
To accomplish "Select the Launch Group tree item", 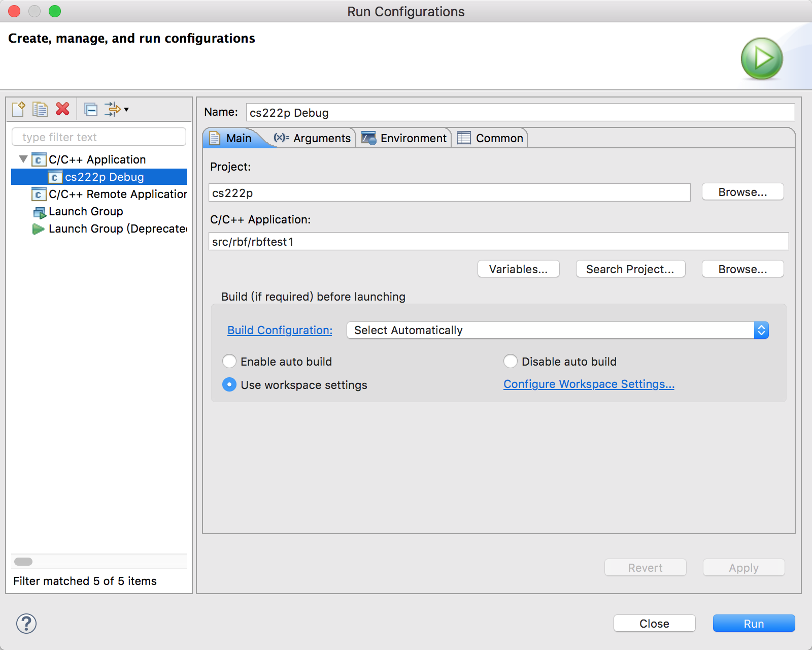I will click(x=85, y=212).
